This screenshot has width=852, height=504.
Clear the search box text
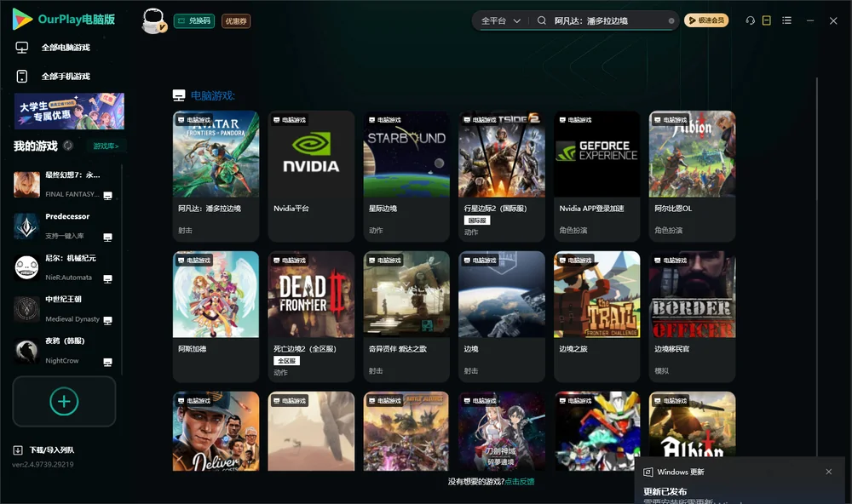point(671,20)
